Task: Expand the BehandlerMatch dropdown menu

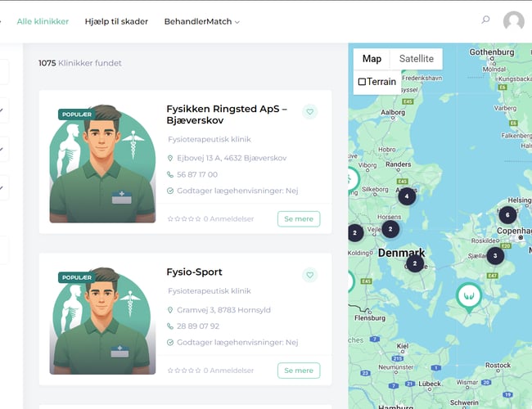Action: point(202,21)
